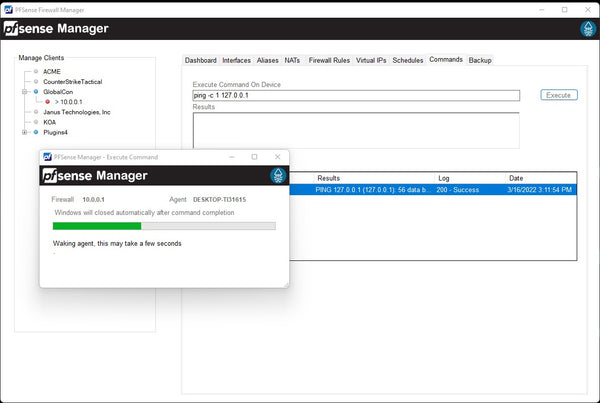Select the KOA client in the tree
Viewport: 600px width, 403px height.
click(x=50, y=122)
